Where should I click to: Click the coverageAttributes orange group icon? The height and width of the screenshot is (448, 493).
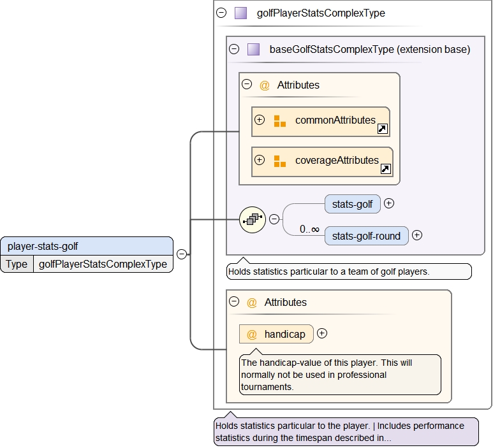(x=279, y=161)
